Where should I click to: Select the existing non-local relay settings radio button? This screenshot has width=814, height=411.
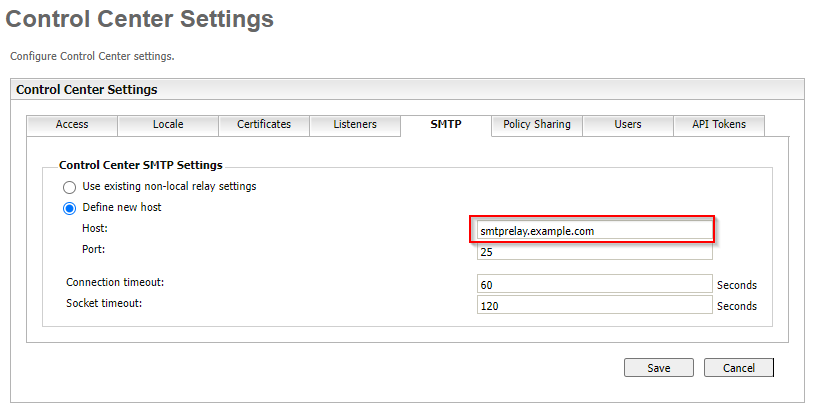(69, 187)
